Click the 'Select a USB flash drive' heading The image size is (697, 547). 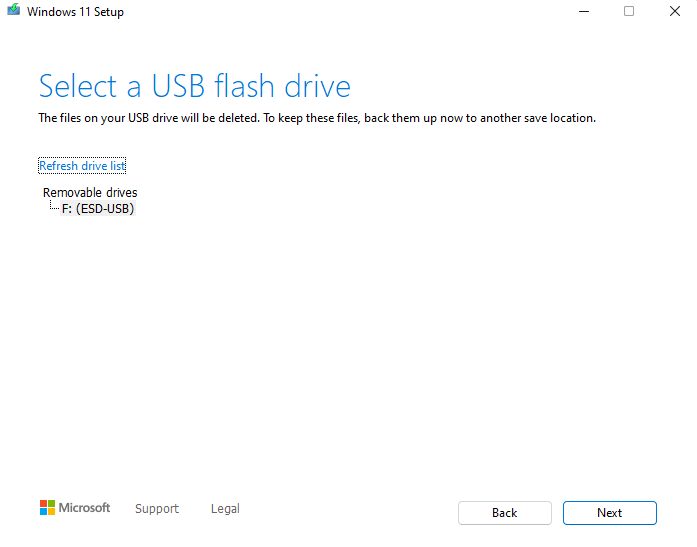point(195,86)
